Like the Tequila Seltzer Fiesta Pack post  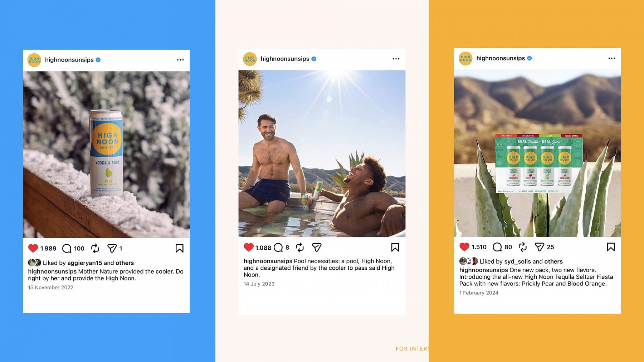coord(464,247)
